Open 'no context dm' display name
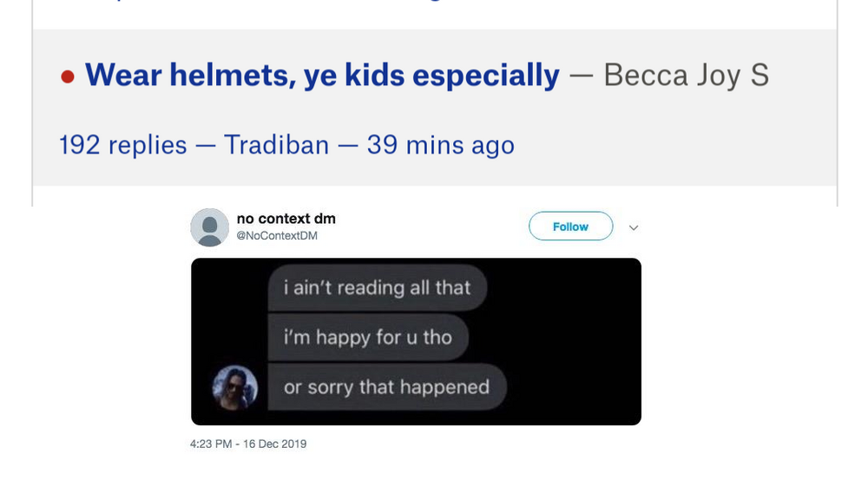This screenshot has height=480, width=868. click(x=286, y=219)
